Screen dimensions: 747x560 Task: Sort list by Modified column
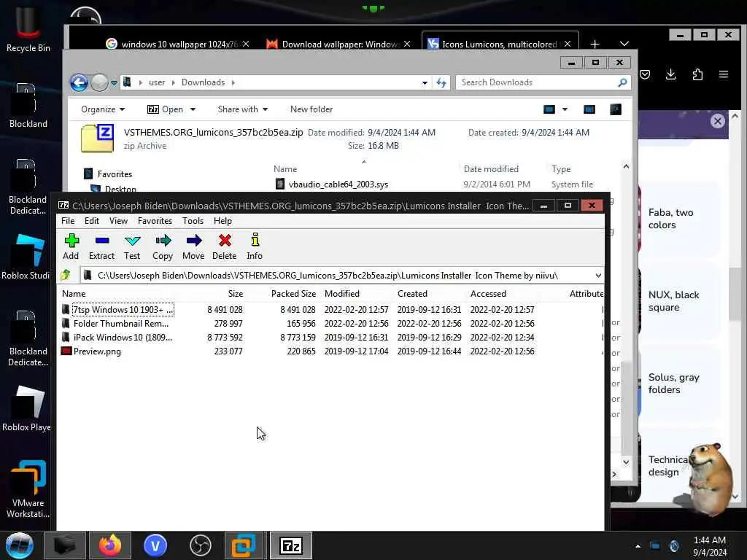[x=342, y=294]
